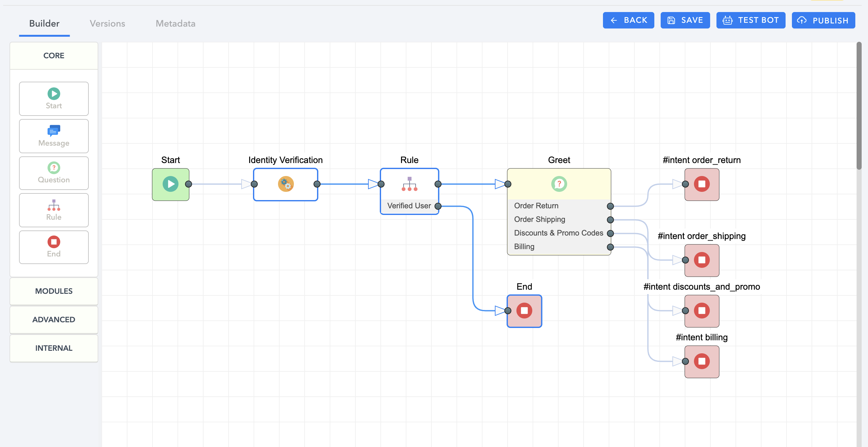Select the Rule node hierarchy icon
The height and width of the screenshot is (447, 868).
pos(409,184)
